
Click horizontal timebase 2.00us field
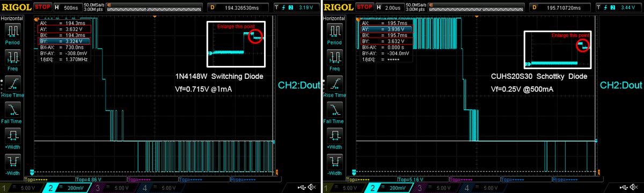(390, 7)
